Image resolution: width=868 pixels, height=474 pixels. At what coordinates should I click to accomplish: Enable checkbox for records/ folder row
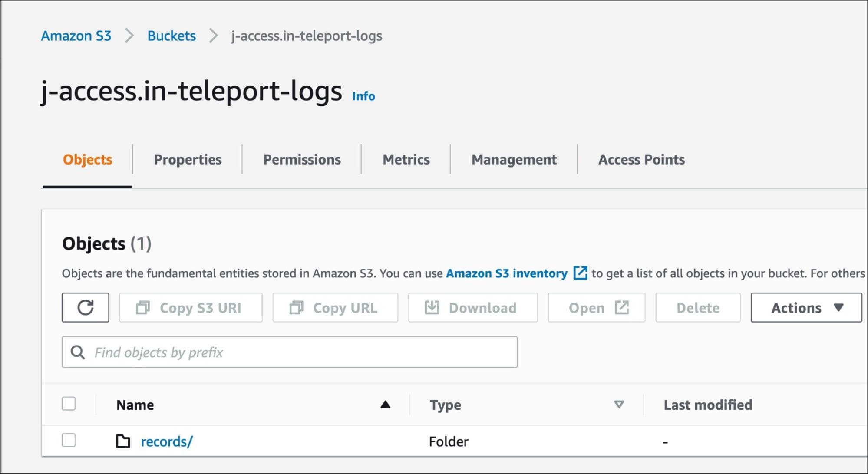pyautogui.click(x=69, y=441)
